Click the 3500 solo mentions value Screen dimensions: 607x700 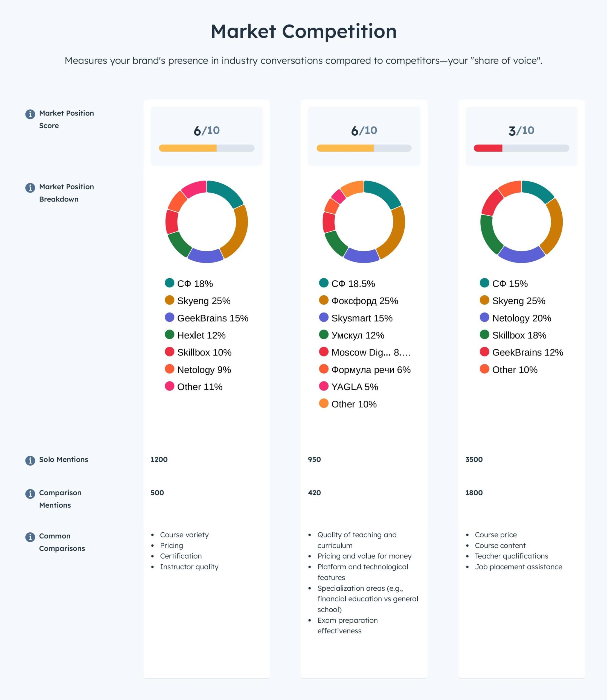point(474,460)
